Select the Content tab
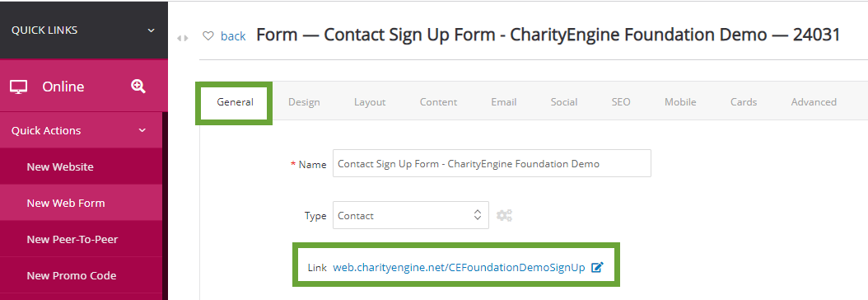The width and height of the screenshot is (868, 300). [x=438, y=102]
